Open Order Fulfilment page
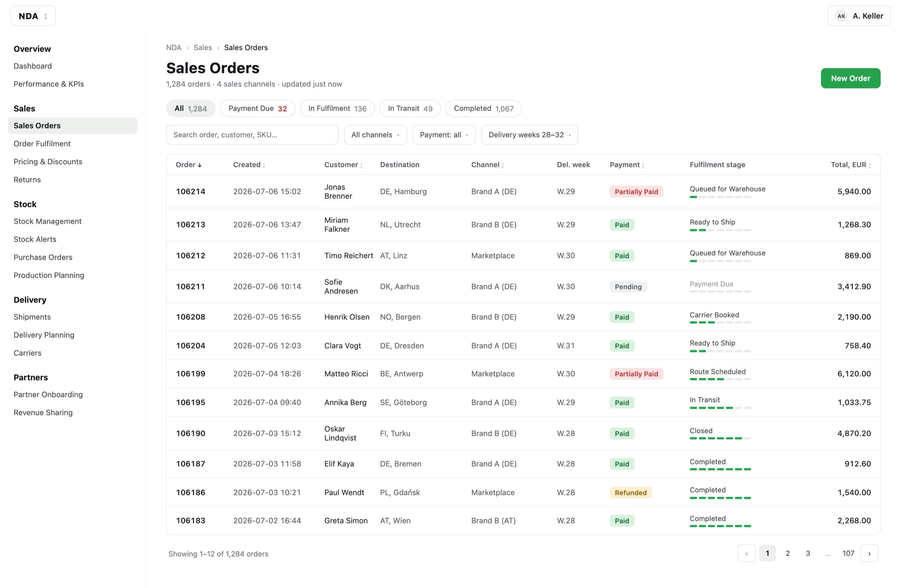Screen dimensions: 901x588 tap(42, 144)
